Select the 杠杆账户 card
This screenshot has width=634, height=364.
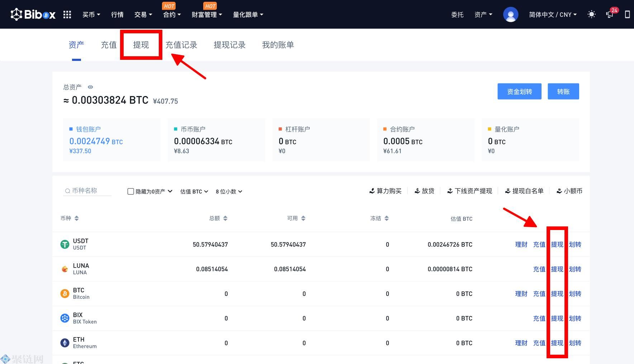[321, 140]
